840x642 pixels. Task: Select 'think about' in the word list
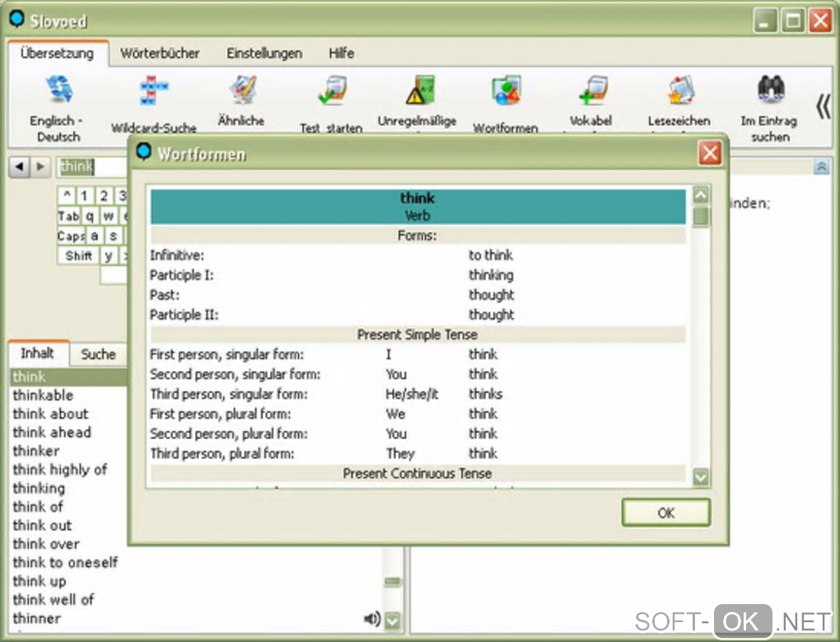50,414
